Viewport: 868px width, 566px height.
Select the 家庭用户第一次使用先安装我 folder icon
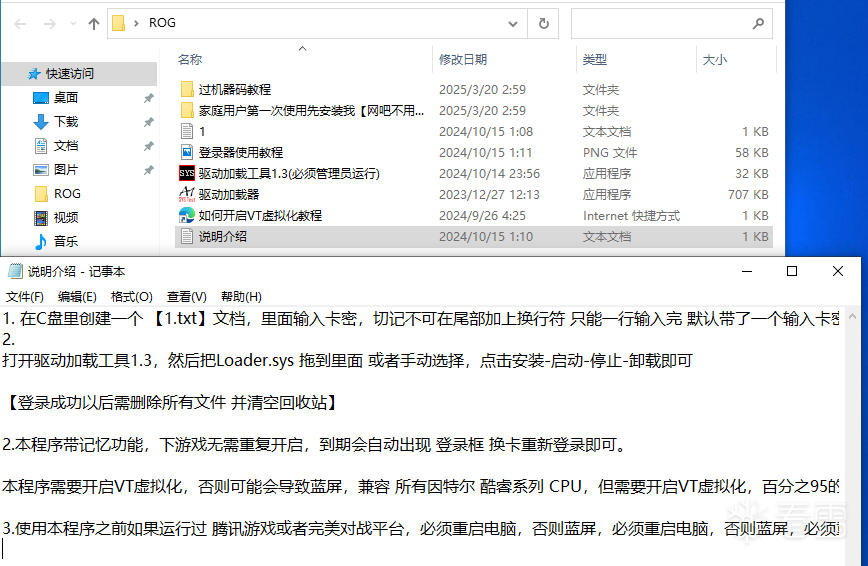187,110
